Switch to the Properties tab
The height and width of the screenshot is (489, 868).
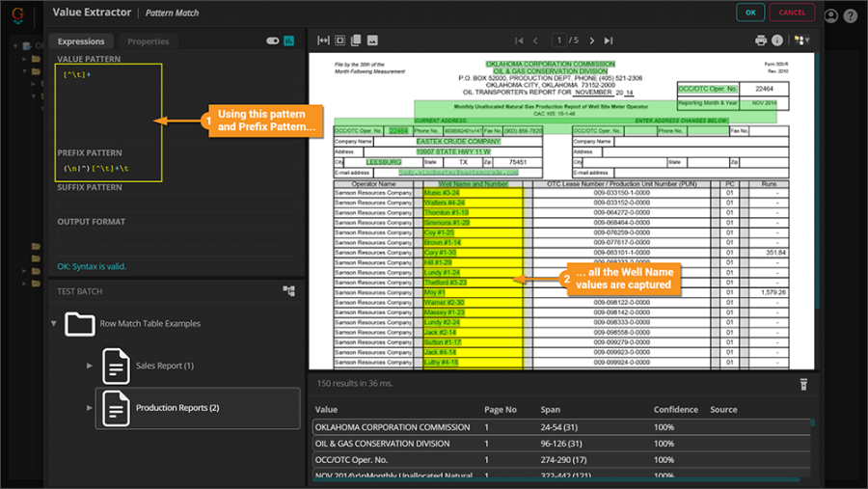148,41
